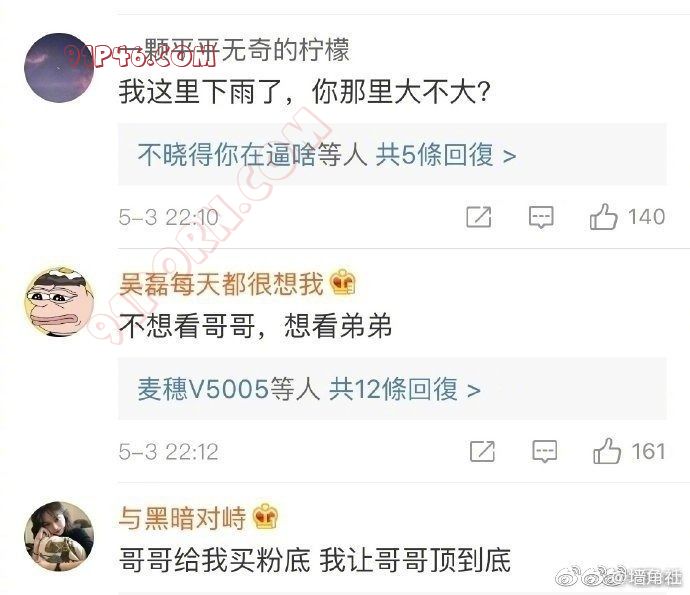The image size is (690, 595).
Task: Share the 5-3 22:10 comment
Action: coord(479,217)
